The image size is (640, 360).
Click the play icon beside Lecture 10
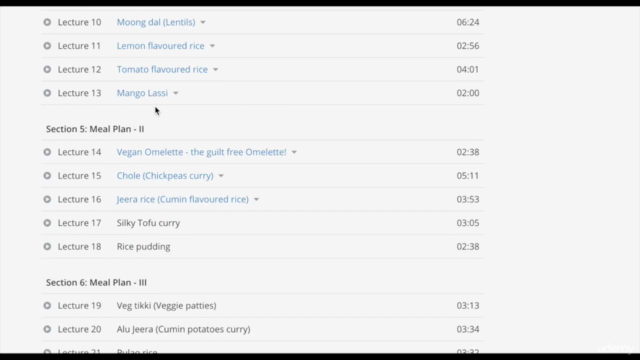click(x=47, y=22)
